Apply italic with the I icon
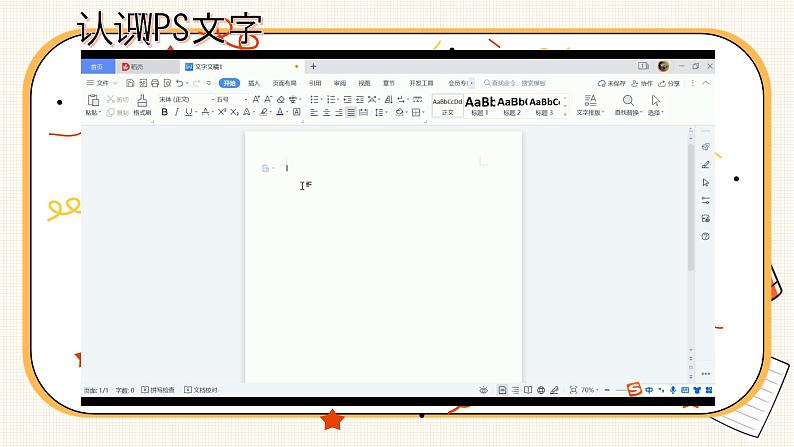This screenshot has height=447, width=794. coord(176,112)
